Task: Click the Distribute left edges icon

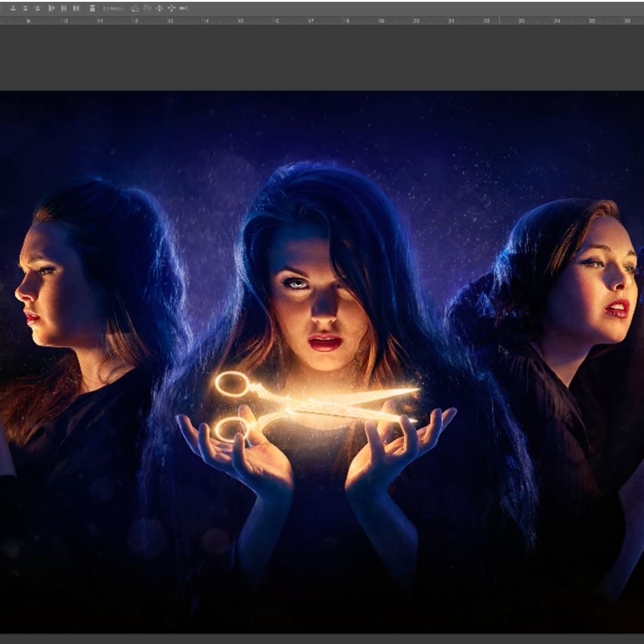Action: [51, 8]
